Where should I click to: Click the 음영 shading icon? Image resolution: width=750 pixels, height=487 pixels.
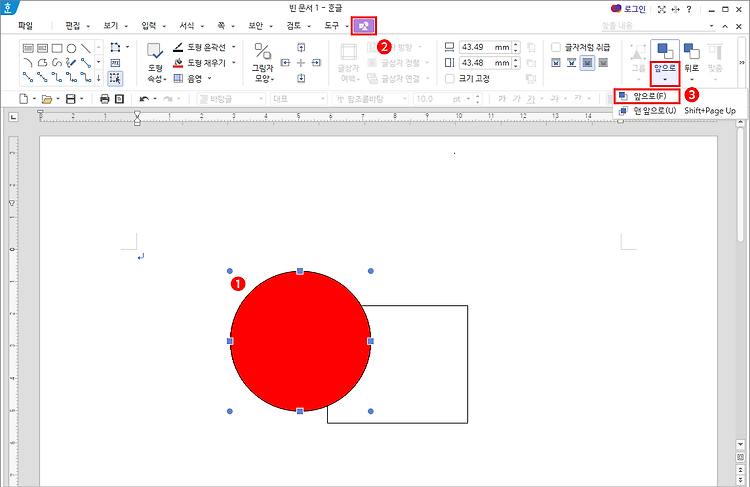coord(178,78)
